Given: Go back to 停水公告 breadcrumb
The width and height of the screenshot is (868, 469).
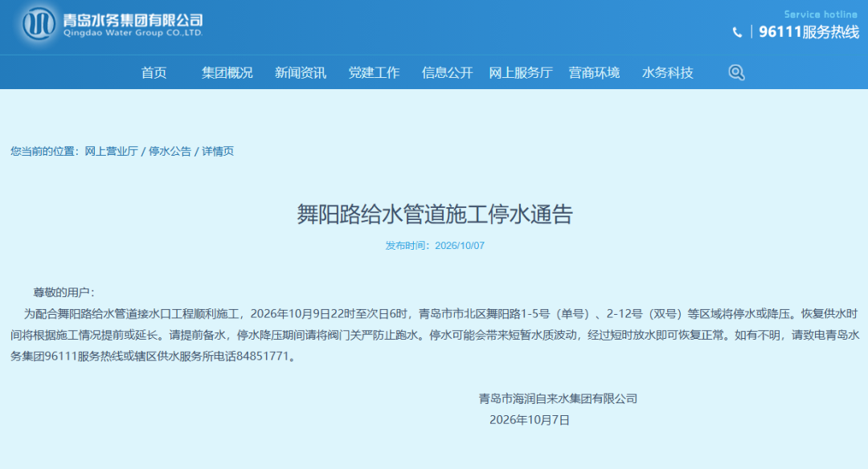Looking at the screenshot, I should [170, 151].
